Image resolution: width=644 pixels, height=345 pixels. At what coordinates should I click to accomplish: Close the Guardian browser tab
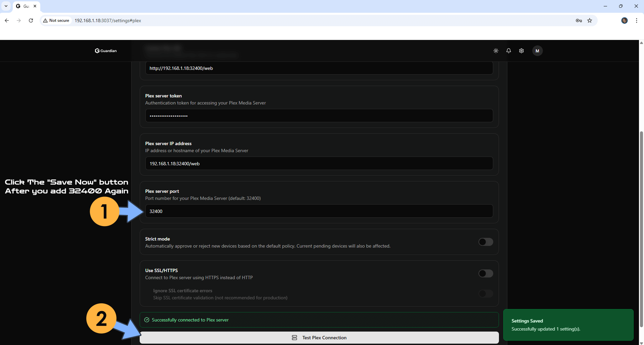[x=35, y=6]
